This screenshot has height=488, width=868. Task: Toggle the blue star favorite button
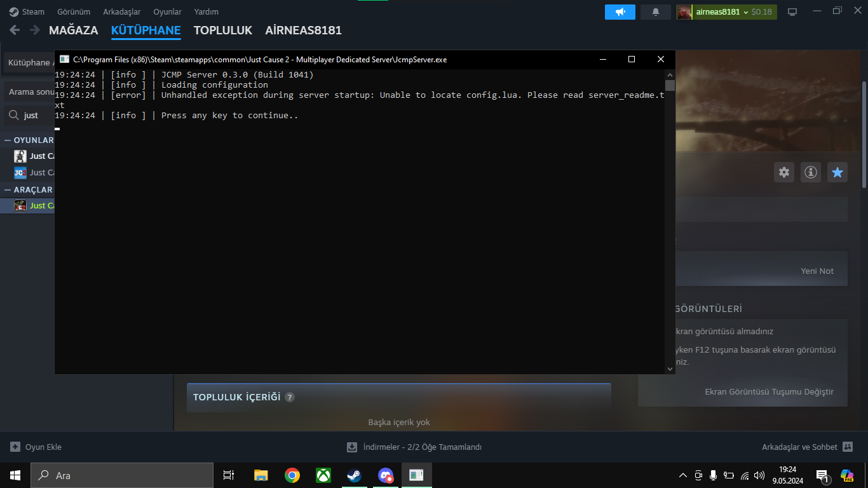[837, 172]
